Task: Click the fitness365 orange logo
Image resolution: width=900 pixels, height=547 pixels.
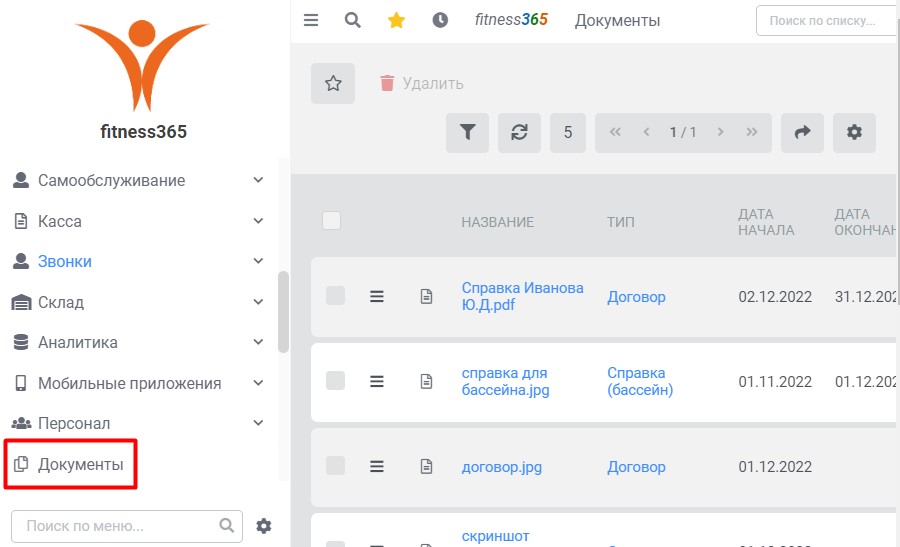Action: click(142, 65)
